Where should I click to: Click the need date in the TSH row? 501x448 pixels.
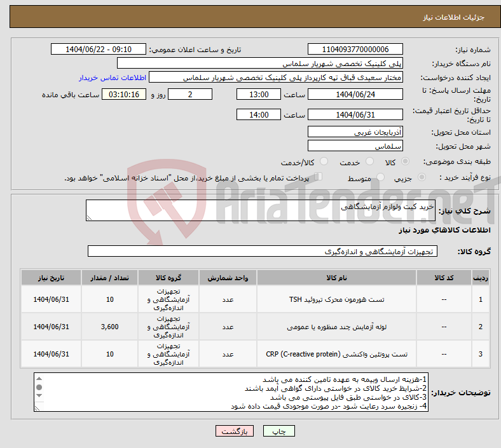(51, 299)
